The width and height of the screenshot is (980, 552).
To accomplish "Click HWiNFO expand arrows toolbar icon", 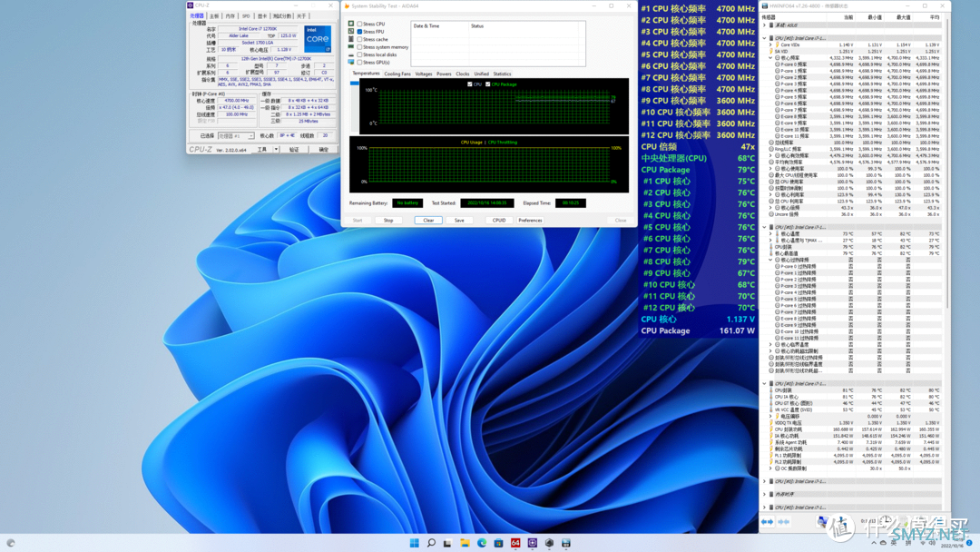I will (x=767, y=521).
